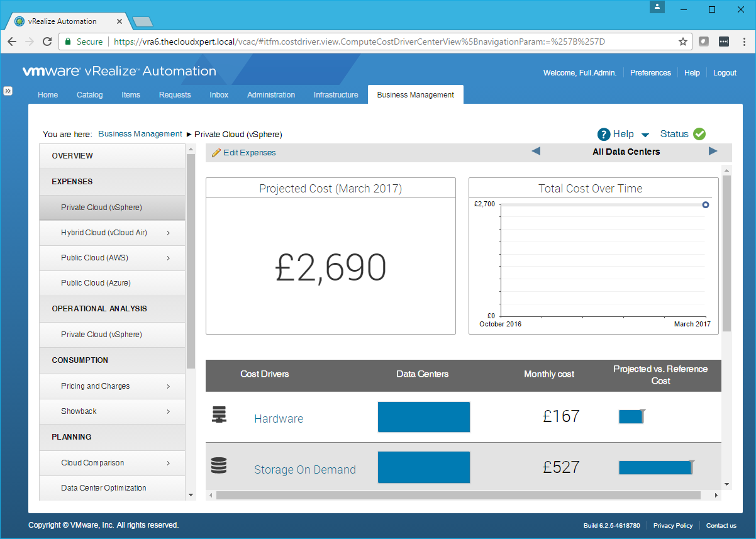Expand Hybrid Cloud (vCloud Air) submenu
The height and width of the screenshot is (539, 756).
(169, 233)
